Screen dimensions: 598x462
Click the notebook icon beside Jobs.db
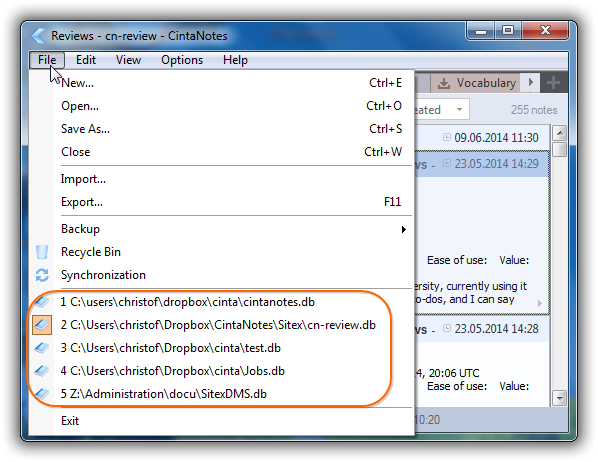click(42, 371)
